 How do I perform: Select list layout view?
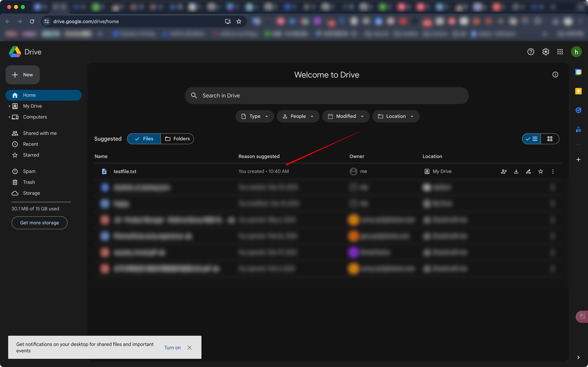(532, 139)
